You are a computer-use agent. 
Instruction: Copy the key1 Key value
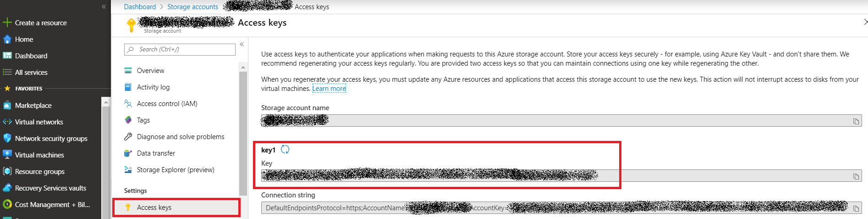[856, 176]
